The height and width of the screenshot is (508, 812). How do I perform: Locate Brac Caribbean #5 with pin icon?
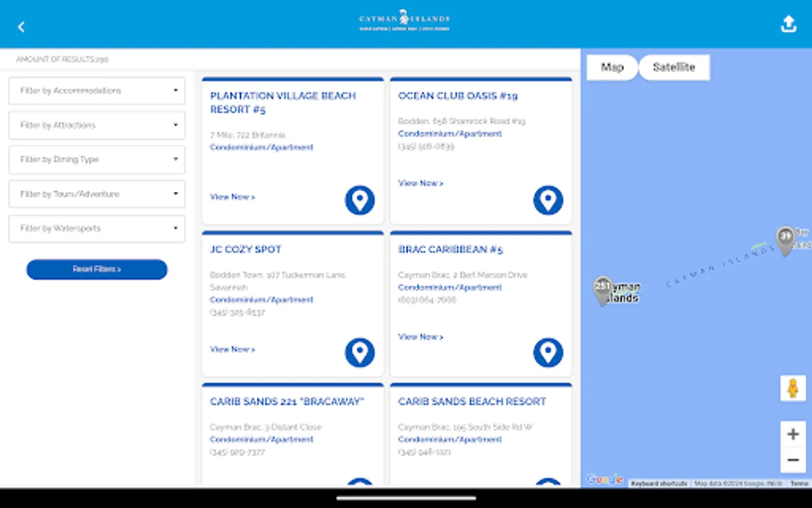click(548, 352)
